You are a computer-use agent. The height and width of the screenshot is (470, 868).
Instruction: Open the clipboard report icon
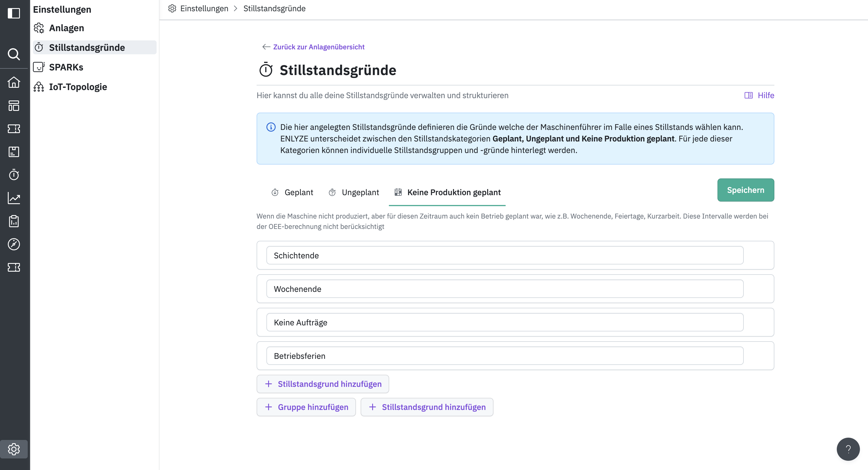[14, 221]
